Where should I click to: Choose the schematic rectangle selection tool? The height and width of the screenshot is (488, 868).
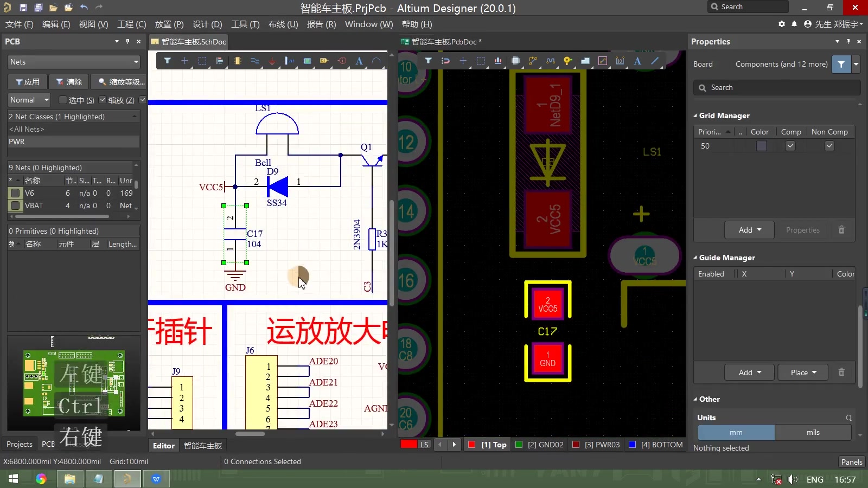coord(202,61)
